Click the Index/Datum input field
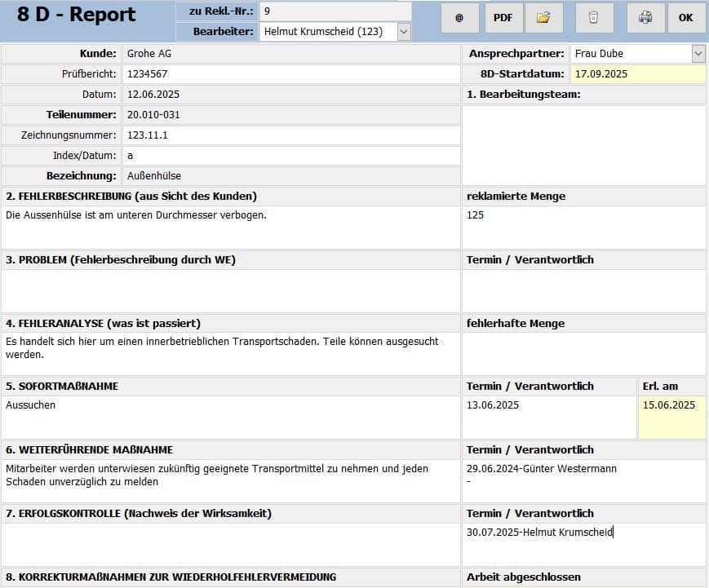Viewport: 709px width, 588px height. pyautogui.click(x=291, y=156)
